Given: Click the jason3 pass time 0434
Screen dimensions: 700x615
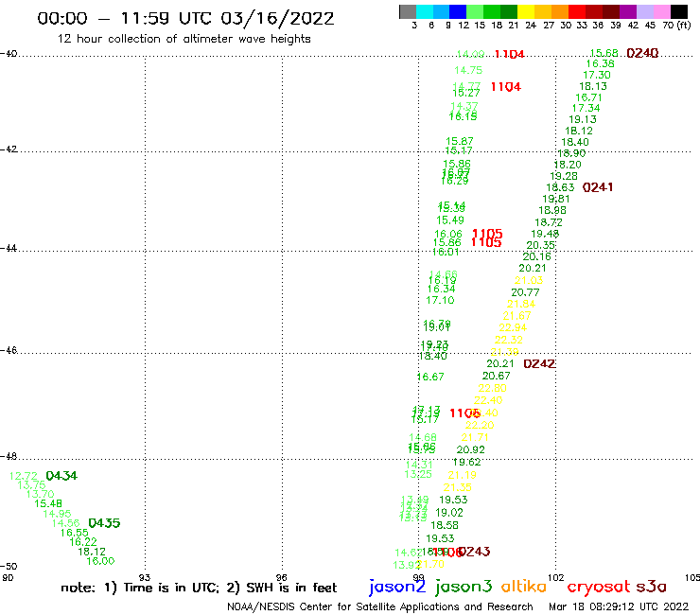Looking at the screenshot, I should point(61,476).
